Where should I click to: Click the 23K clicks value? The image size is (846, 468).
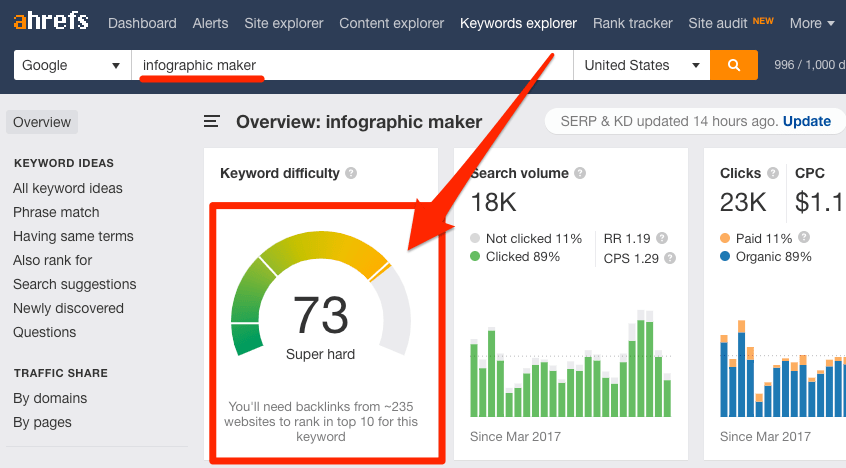(x=743, y=202)
